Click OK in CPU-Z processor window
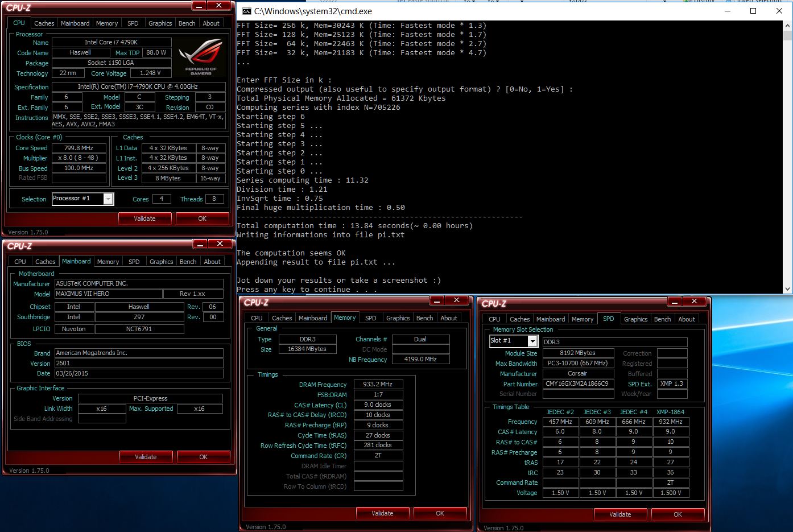Screen dimensions: 793x532 click(202, 218)
